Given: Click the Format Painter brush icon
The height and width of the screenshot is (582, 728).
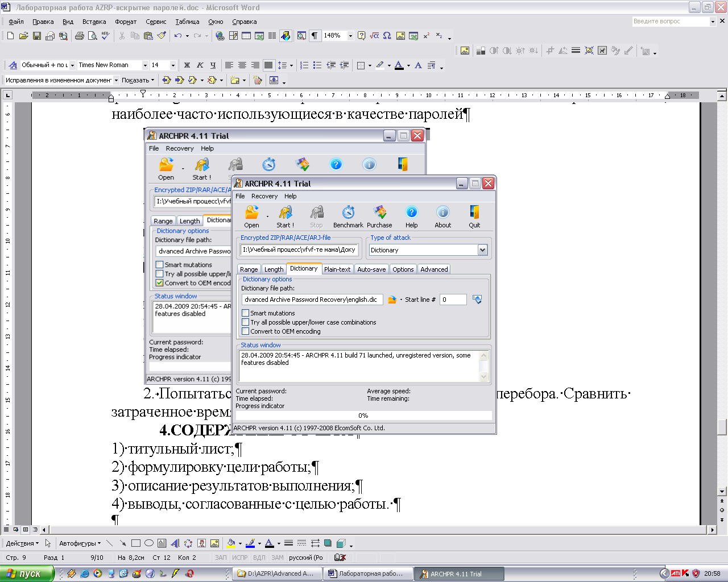Looking at the screenshot, I should coord(162,36).
